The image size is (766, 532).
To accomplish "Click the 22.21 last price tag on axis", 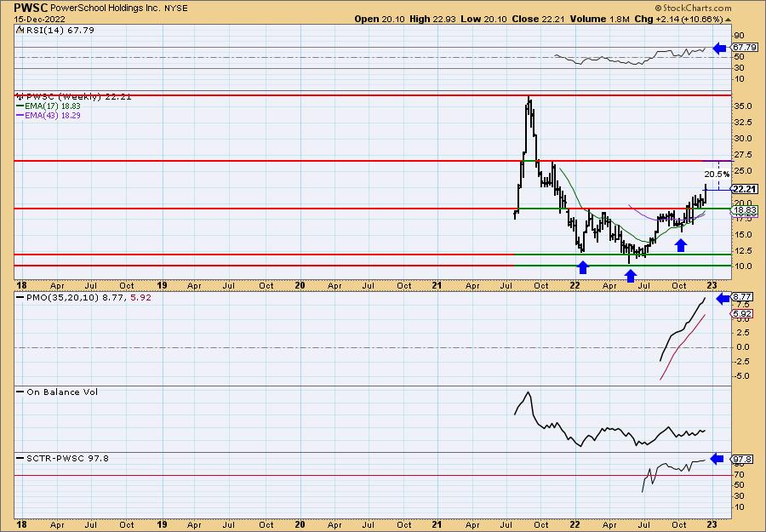I will click(745, 189).
